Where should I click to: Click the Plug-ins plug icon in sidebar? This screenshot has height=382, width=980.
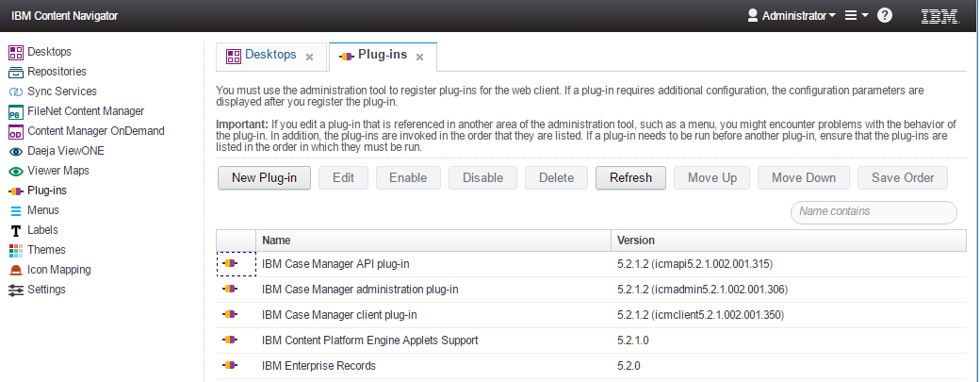(16, 191)
